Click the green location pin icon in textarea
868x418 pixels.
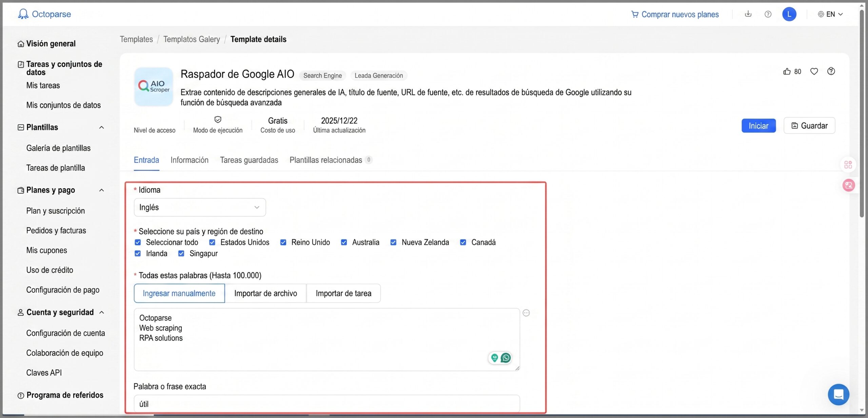494,358
